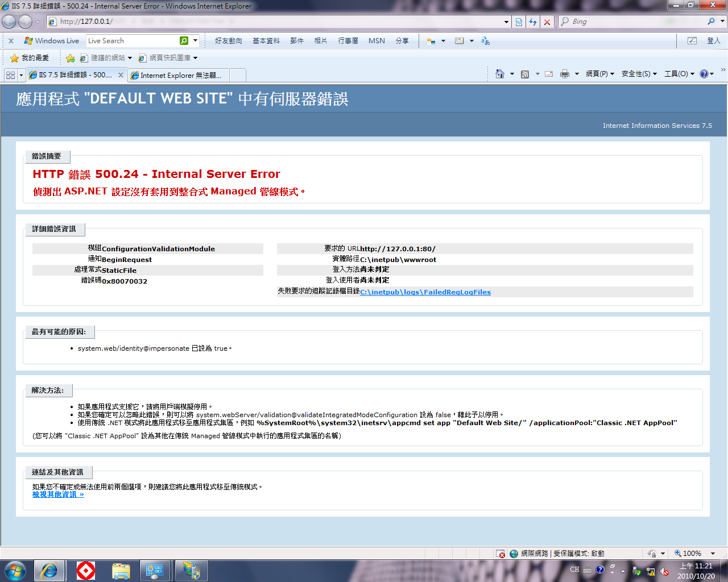Open a new blank tab
This screenshot has height=582, width=728.
(238, 76)
